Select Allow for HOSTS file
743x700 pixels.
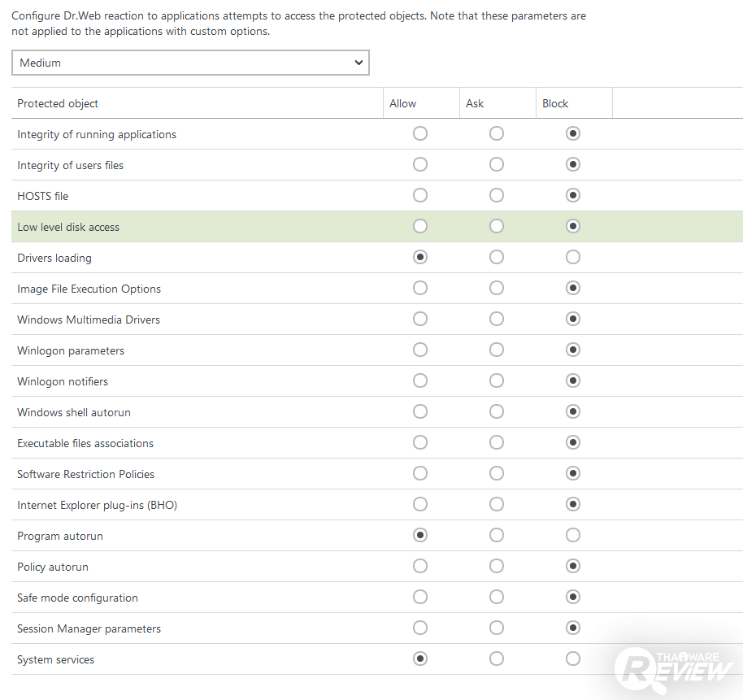[419, 195]
